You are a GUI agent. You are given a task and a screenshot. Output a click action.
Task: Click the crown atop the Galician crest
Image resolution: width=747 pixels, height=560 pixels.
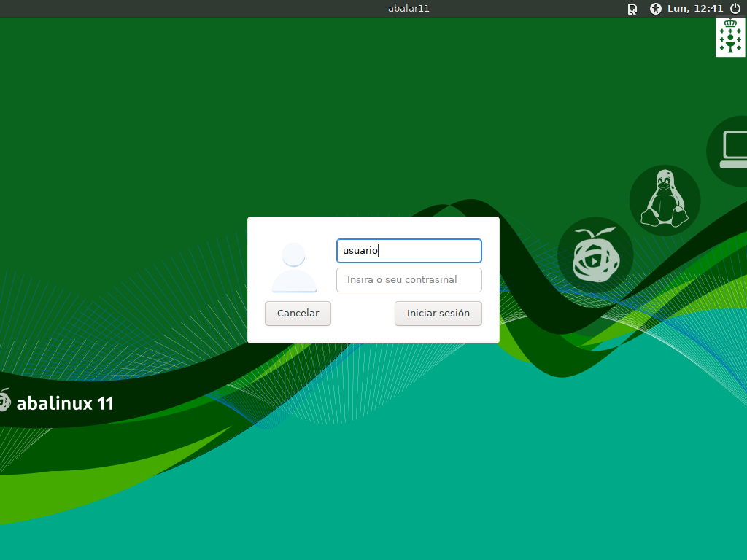729,23
